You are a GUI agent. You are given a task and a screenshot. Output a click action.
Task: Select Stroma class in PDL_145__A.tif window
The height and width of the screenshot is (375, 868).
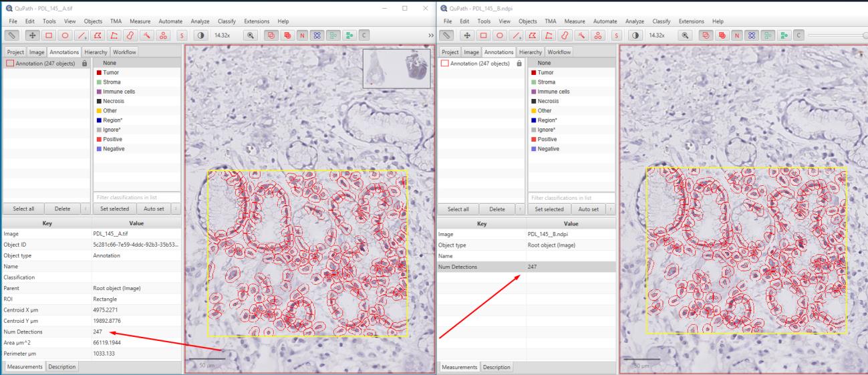[136, 82]
